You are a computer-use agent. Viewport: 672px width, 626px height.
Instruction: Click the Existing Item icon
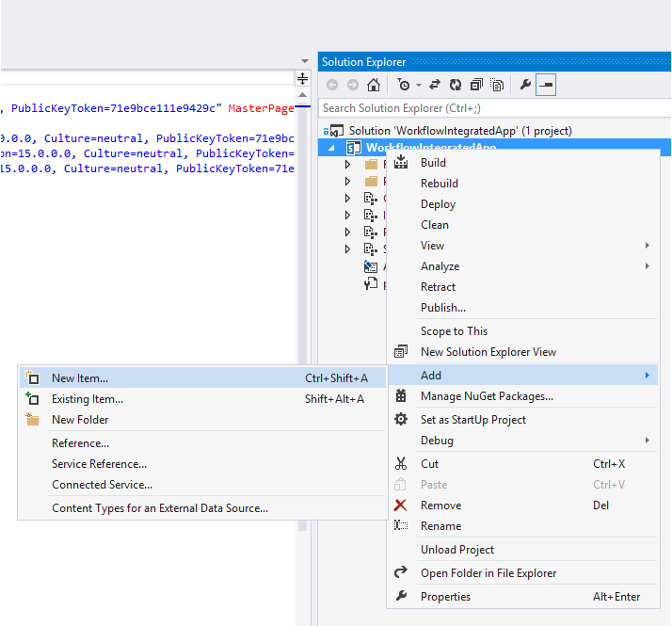click(x=32, y=399)
